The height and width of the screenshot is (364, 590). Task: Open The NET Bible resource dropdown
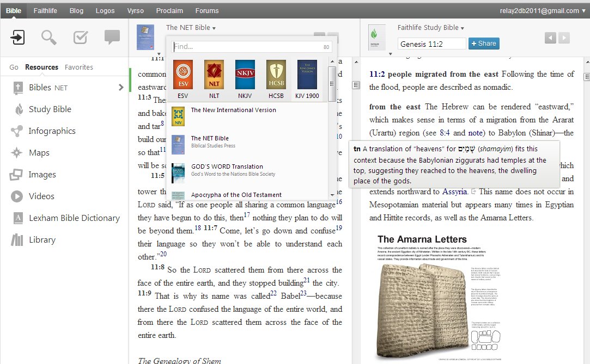tap(191, 28)
